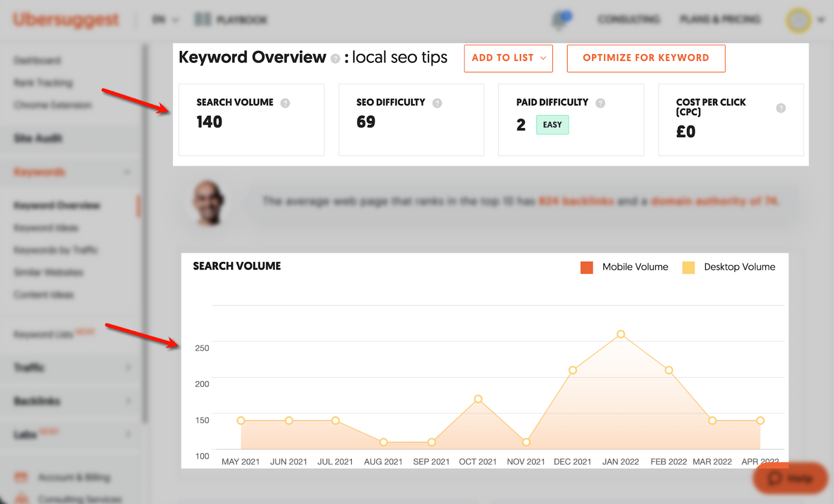The width and height of the screenshot is (834, 504).
Task: Click the Jun 2021 data point on the chart
Action: pos(289,421)
